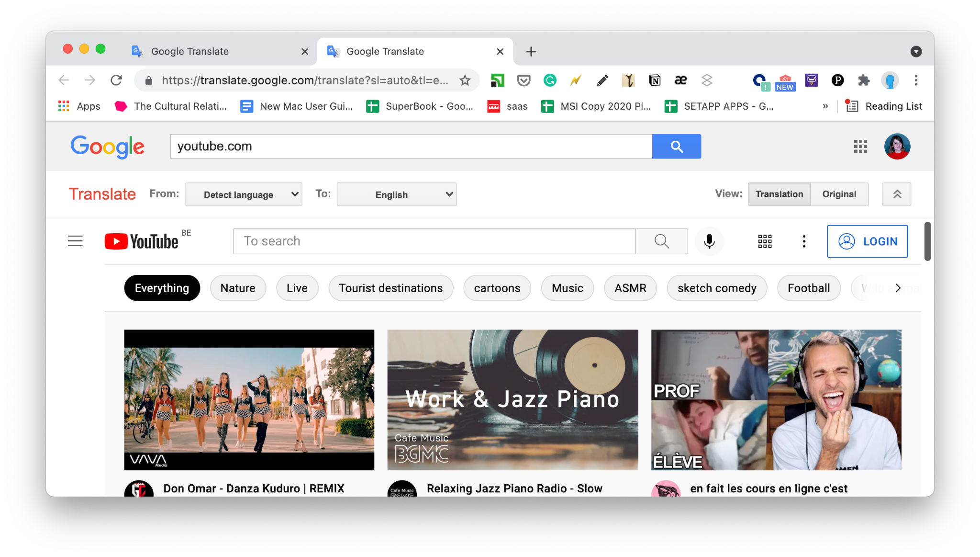Open the YouTube hamburger guide menu
980x557 pixels.
click(75, 241)
